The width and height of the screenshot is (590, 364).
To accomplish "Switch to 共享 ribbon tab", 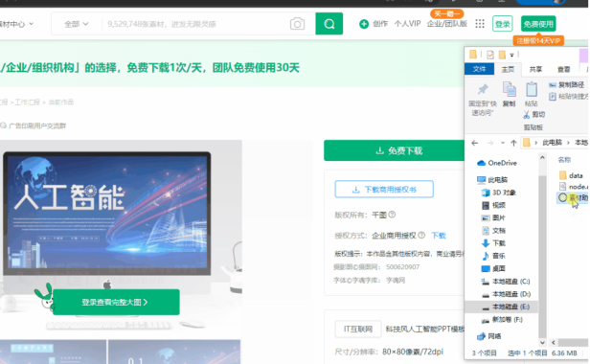I will [x=535, y=69].
